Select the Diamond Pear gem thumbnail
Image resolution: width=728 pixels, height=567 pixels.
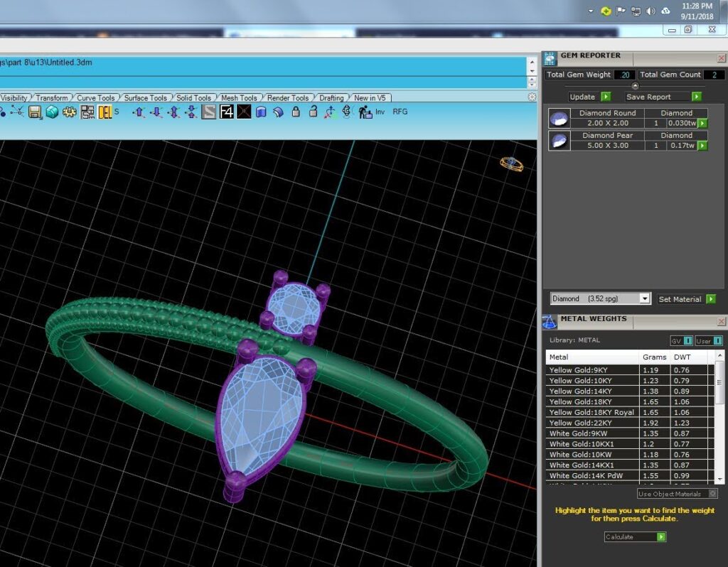point(559,140)
